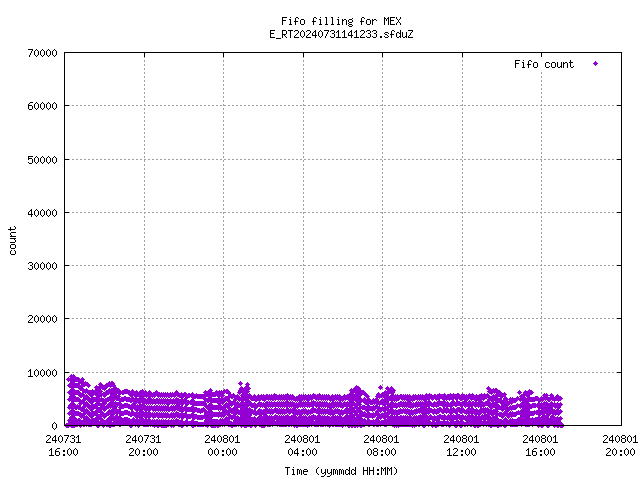
Task: Click the vertical 'count' axis label
Action: (12, 241)
